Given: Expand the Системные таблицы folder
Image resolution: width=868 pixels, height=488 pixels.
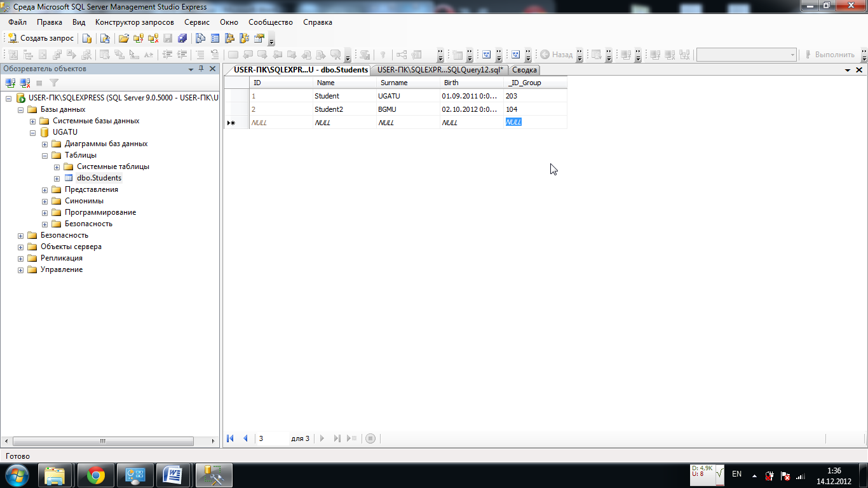Looking at the screenshot, I should tap(57, 166).
